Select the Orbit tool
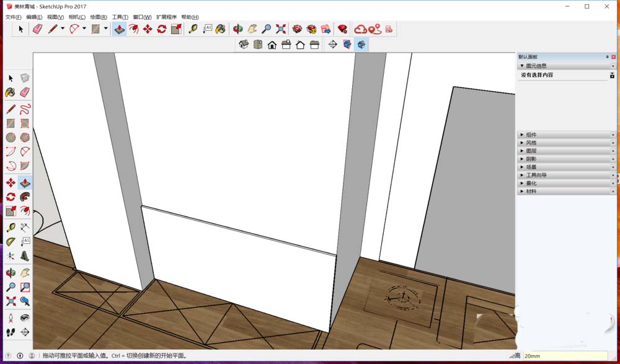The image size is (620, 364). point(9,271)
